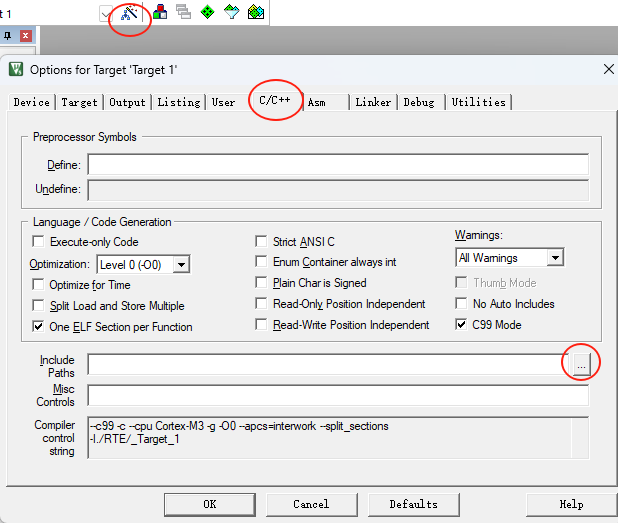
Task: Enable Read-Only Position Independent checkbox
Action: [261, 303]
